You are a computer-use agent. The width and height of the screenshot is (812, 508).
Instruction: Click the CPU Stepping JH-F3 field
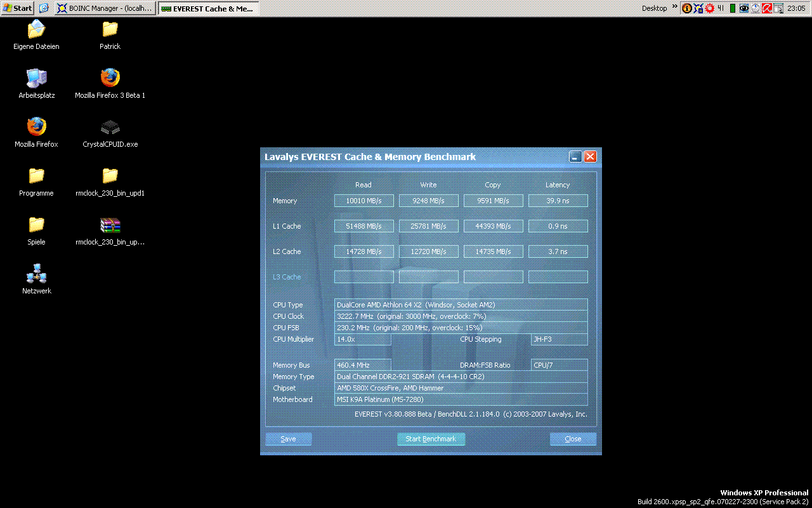click(559, 339)
